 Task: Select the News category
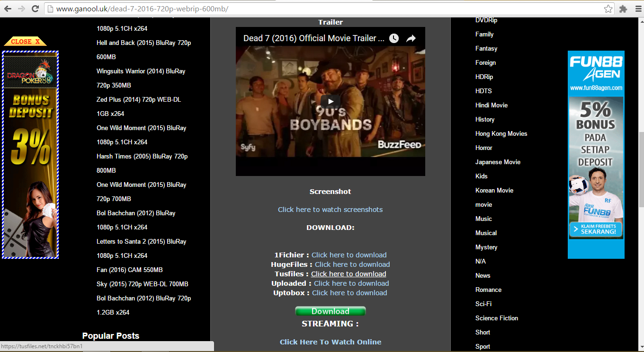[x=483, y=275]
